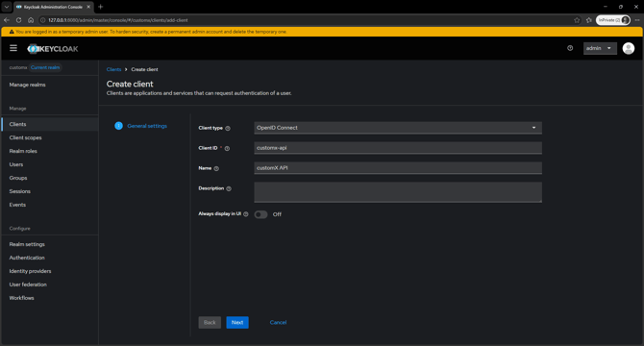
Task: Open the browser tab list dropdown arrow
Action: [x=7, y=7]
